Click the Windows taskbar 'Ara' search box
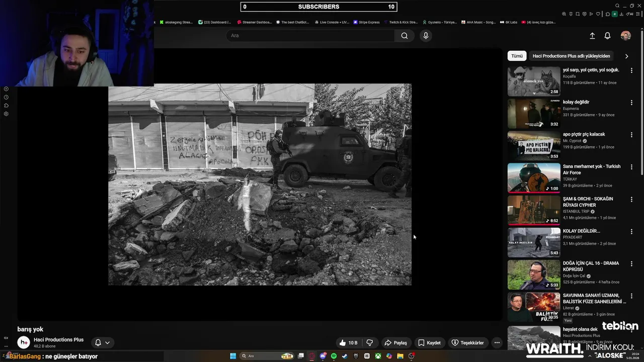The width and height of the screenshot is (644, 362). click(x=267, y=356)
